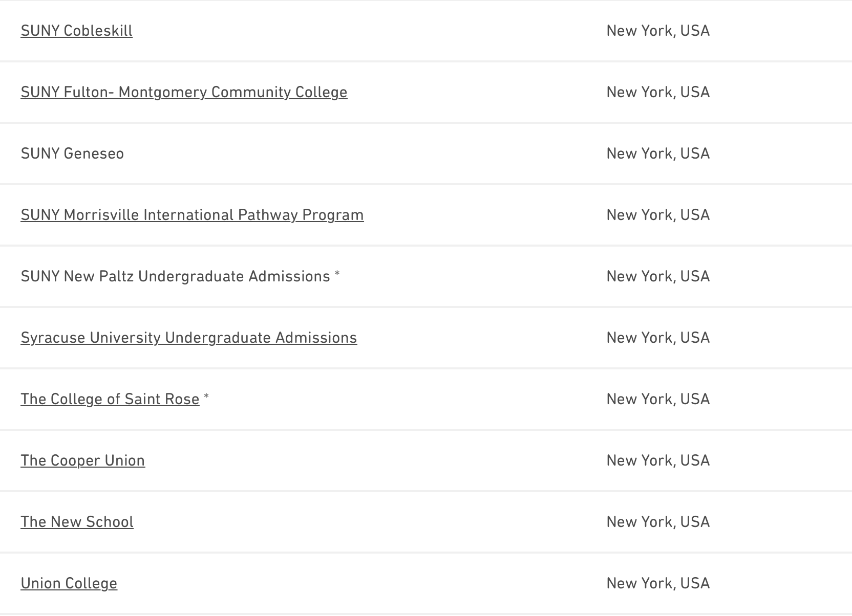This screenshot has width=852, height=616.
Task: Click New York, USA in SUNY Geneseo row
Action: click(658, 153)
